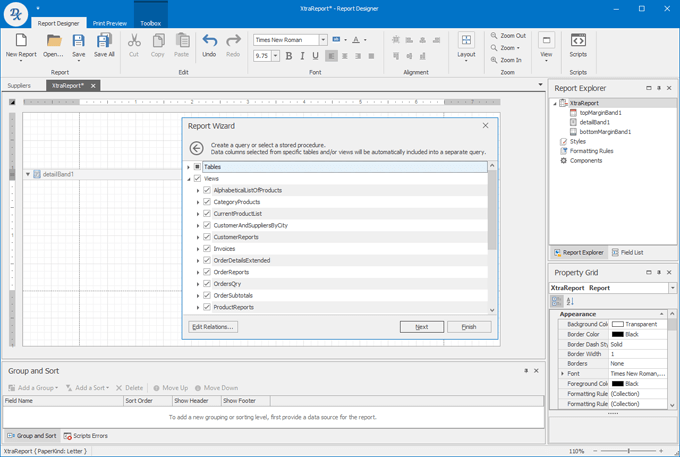Screen dimensions: 680x457
Task: Click the New Report icon
Action: tap(20, 41)
